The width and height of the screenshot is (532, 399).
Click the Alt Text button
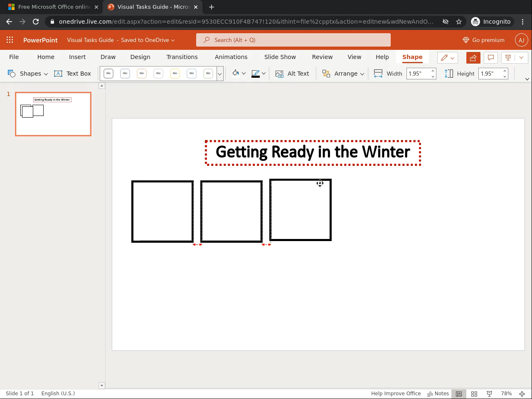click(293, 74)
